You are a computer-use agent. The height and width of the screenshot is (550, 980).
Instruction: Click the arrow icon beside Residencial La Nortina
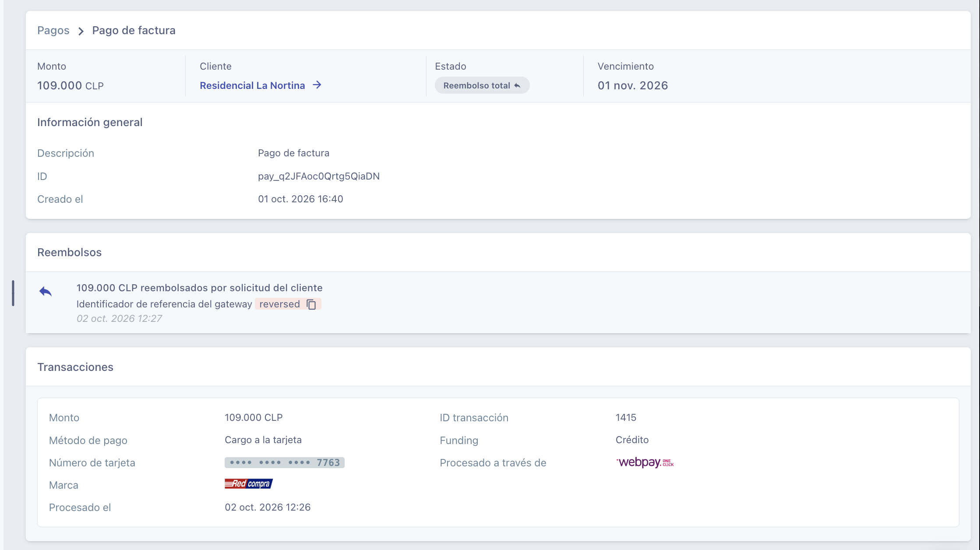tap(317, 85)
